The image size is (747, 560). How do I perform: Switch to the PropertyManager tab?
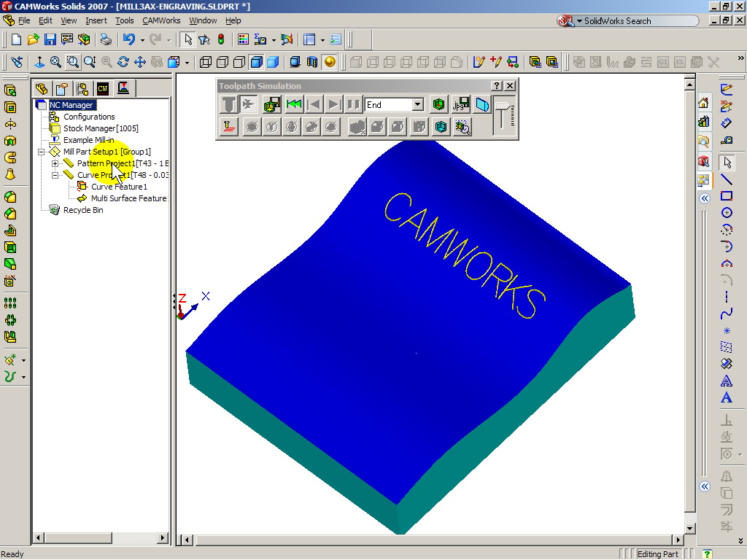click(x=62, y=88)
